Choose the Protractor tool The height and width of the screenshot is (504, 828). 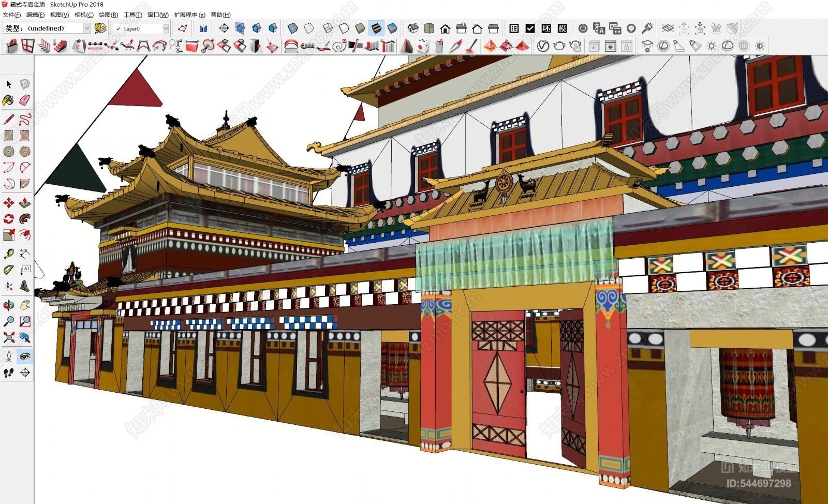coord(9,270)
